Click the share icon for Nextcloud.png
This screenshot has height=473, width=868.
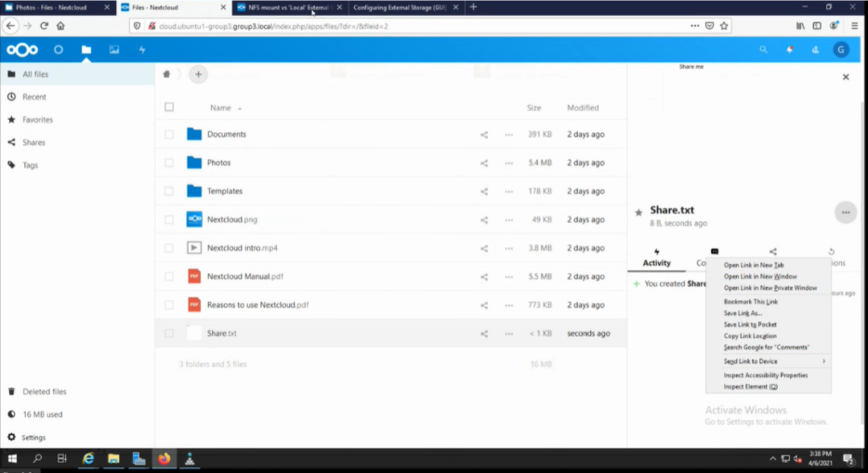tap(484, 220)
